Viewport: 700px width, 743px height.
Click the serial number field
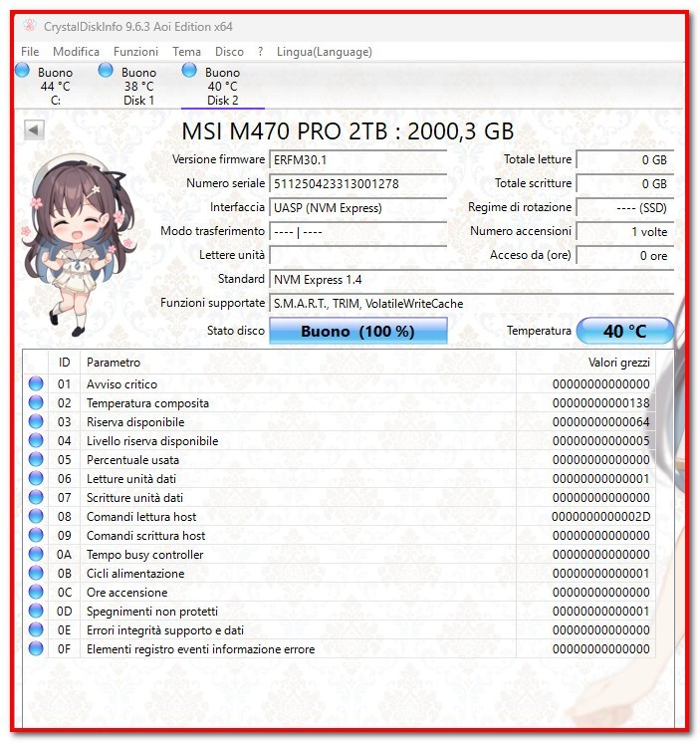[x=358, y=183]
